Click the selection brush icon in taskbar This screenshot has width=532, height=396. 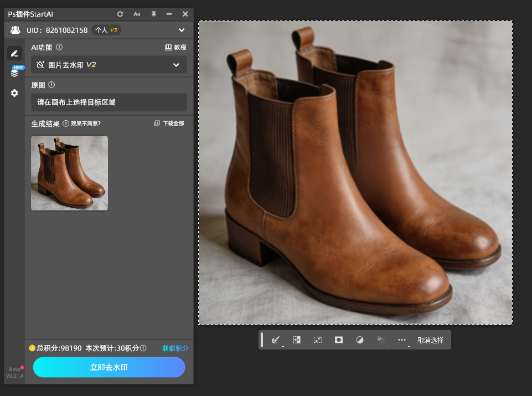[276, 340]
